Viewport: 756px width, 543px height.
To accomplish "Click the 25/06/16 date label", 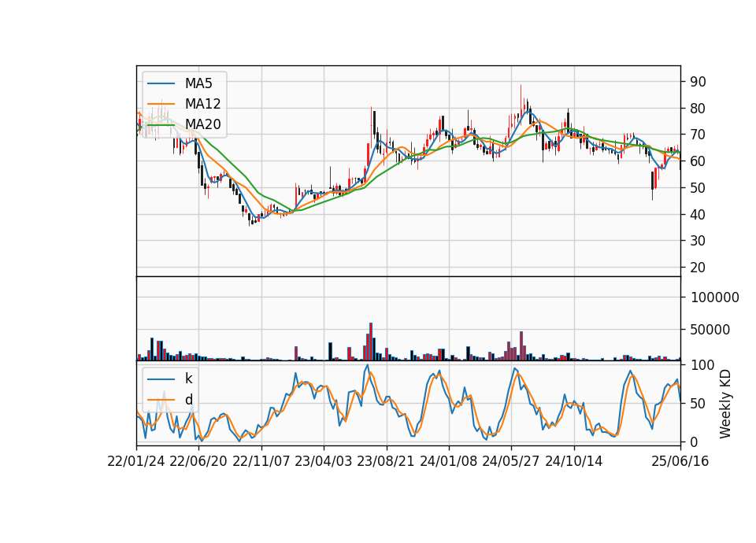I will click(680, 461).
